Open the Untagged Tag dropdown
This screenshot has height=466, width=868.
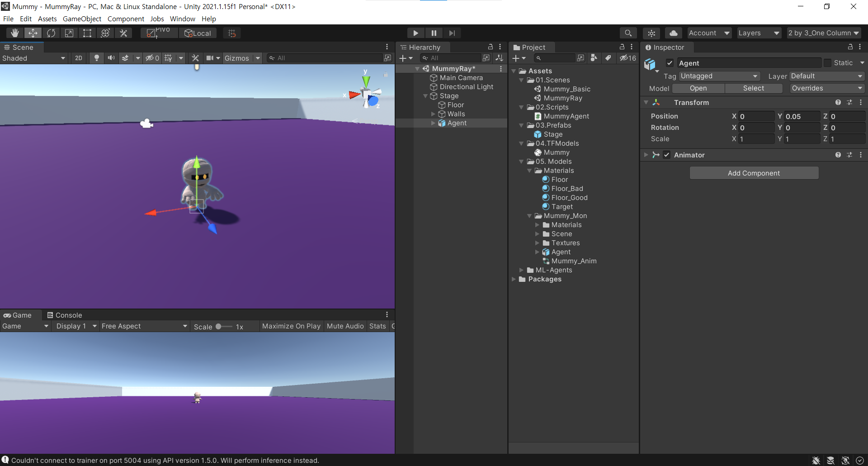coord(719,76)
